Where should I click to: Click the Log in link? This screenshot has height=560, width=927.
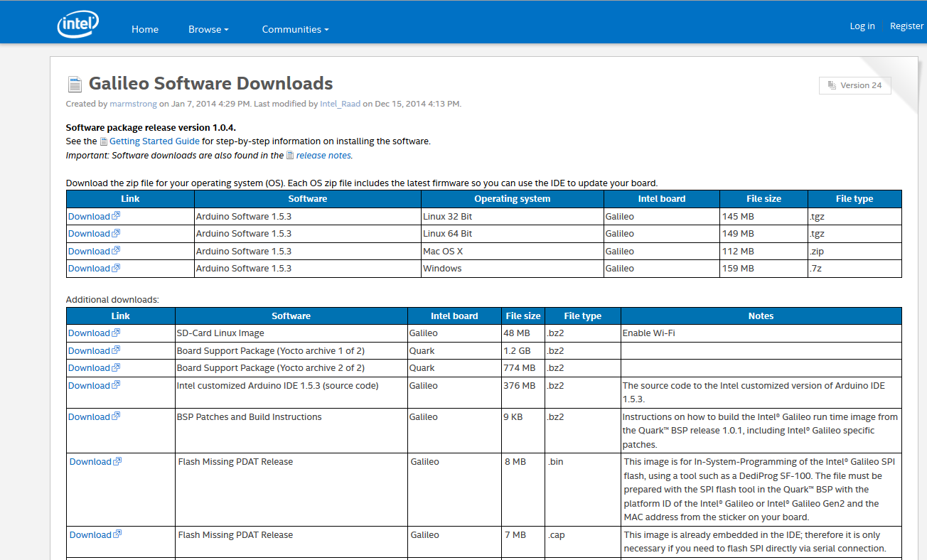click(862, 26)
